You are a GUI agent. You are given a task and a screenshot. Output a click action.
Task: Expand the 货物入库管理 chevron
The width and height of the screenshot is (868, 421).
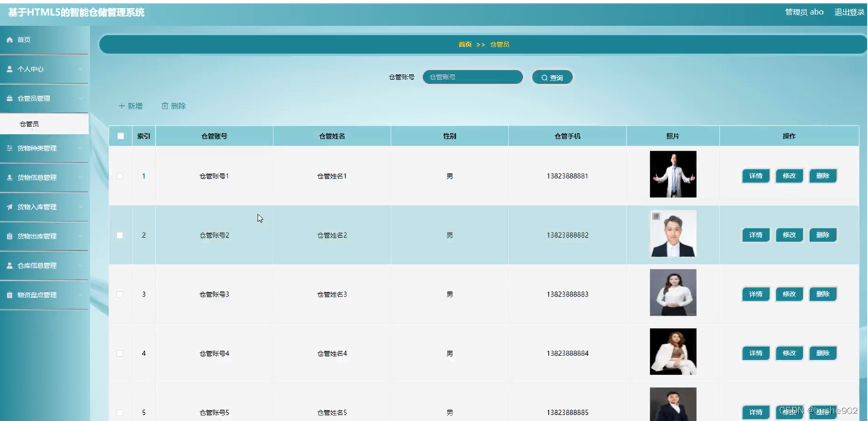tap(80, 207)
